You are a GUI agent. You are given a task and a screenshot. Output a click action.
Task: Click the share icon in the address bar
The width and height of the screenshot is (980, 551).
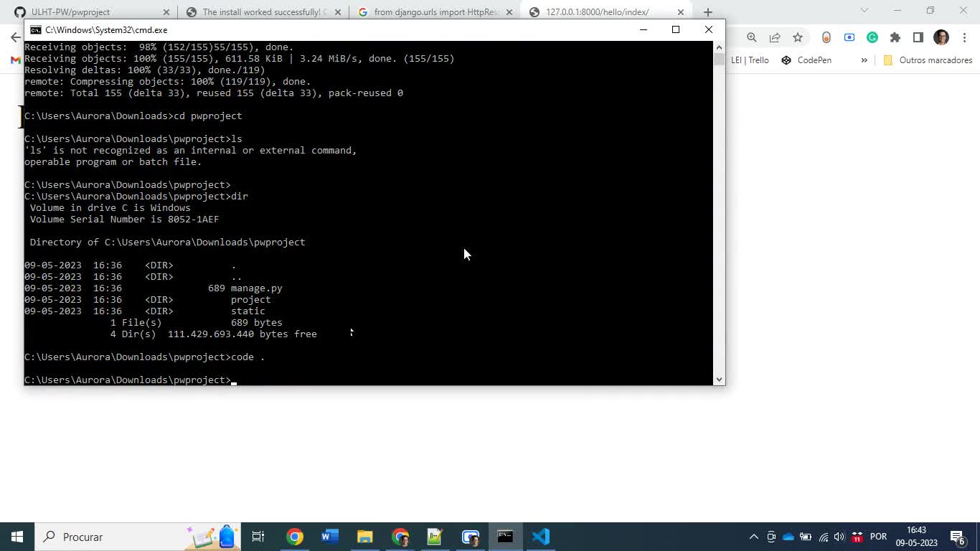[x=773, y=37]
